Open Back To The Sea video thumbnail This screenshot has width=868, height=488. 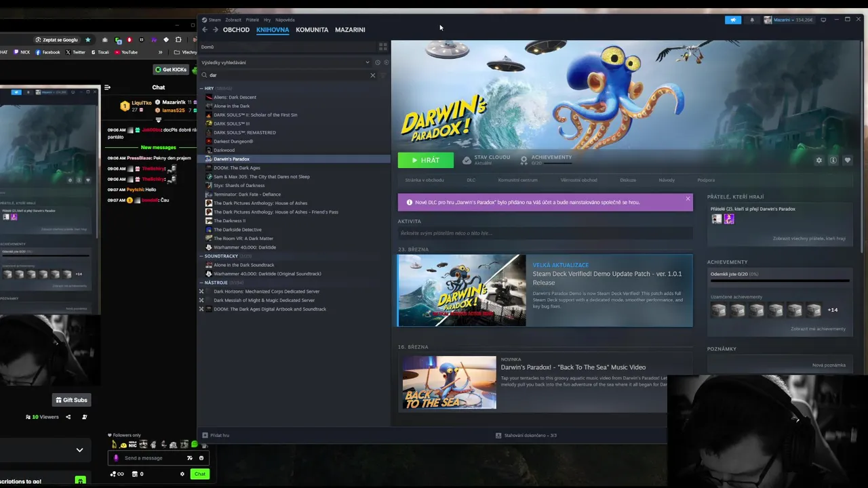coord(449,383)
